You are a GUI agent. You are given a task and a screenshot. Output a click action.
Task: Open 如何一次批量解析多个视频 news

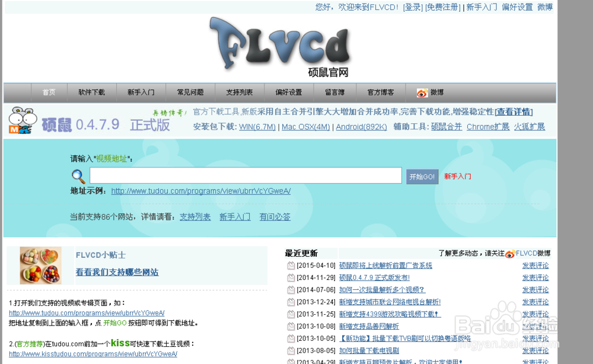[x=382, y=289]
